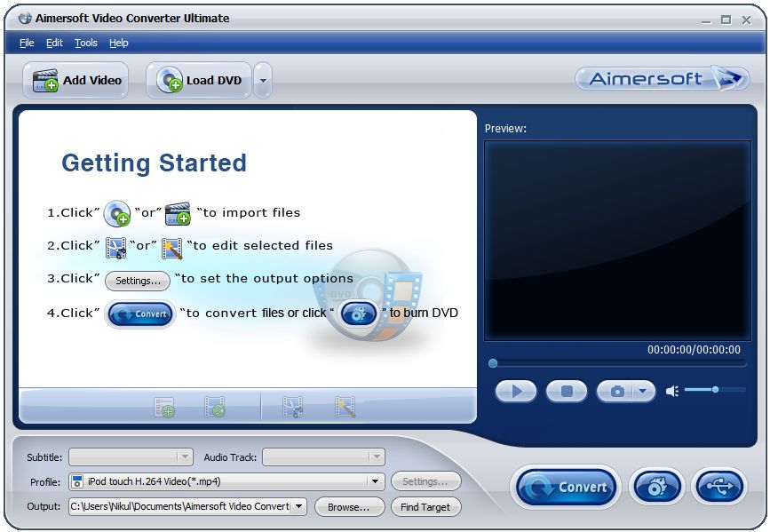Play the preview video
This screenshot has height=532, width=770.
(515, 391)
